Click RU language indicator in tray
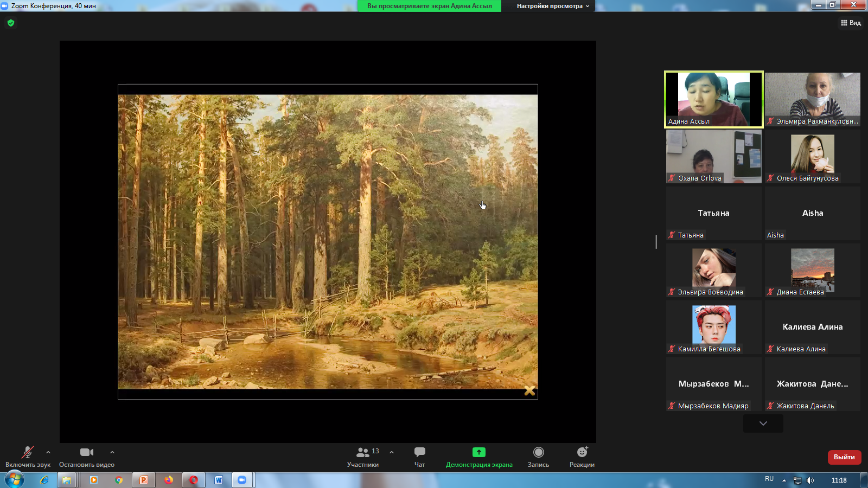 tap(769, 479)
